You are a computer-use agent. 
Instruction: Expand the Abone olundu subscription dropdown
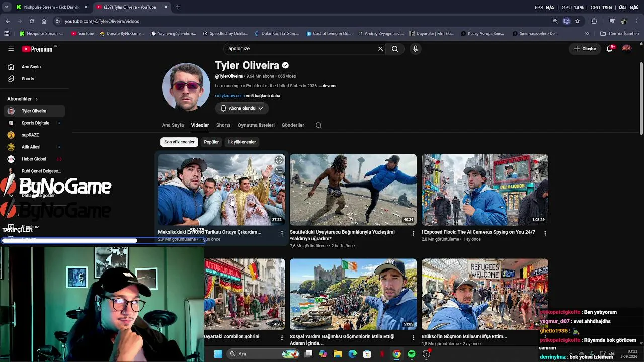[x=242, y=108]
